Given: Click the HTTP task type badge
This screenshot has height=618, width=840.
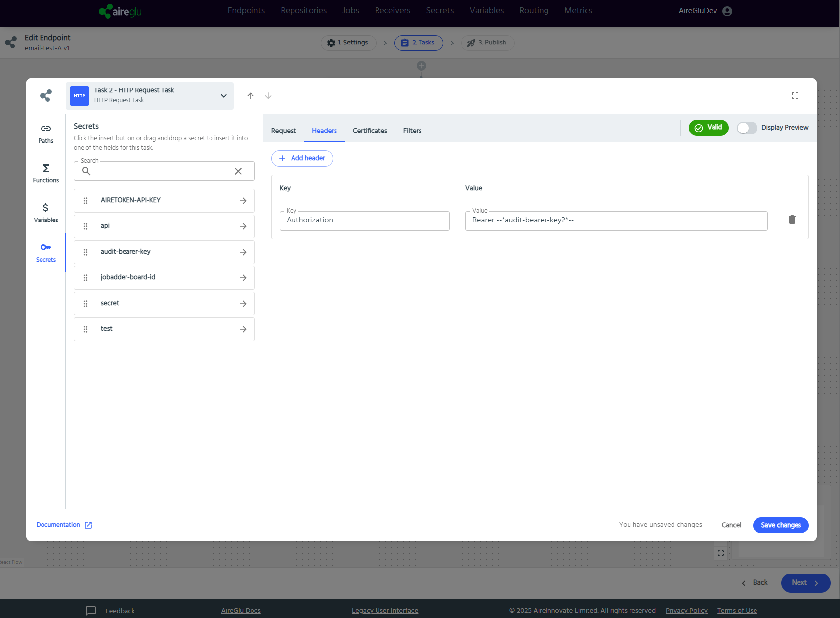Looking at the screenshot, I should point(80,96).
